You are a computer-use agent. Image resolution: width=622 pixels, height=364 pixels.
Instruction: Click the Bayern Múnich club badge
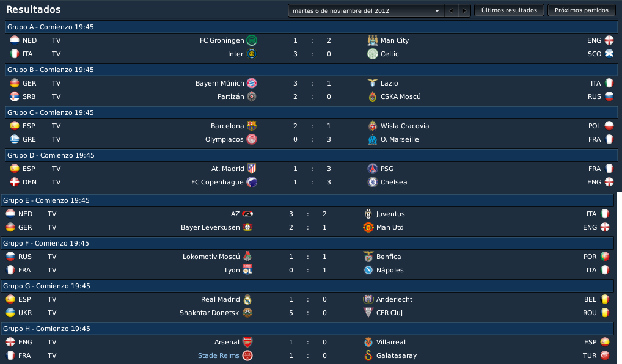pyautogui.click(x=252, y=83)
